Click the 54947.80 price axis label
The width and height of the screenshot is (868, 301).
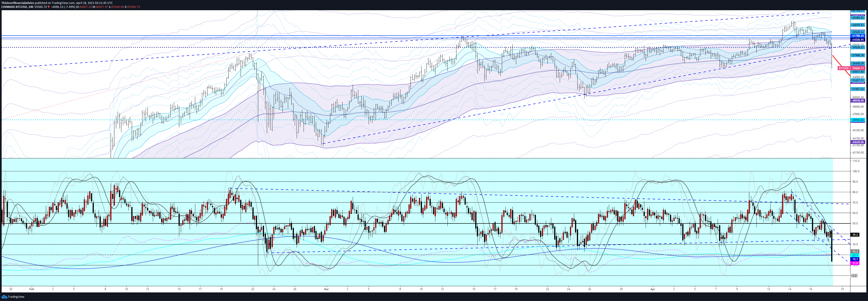point(858,72)
